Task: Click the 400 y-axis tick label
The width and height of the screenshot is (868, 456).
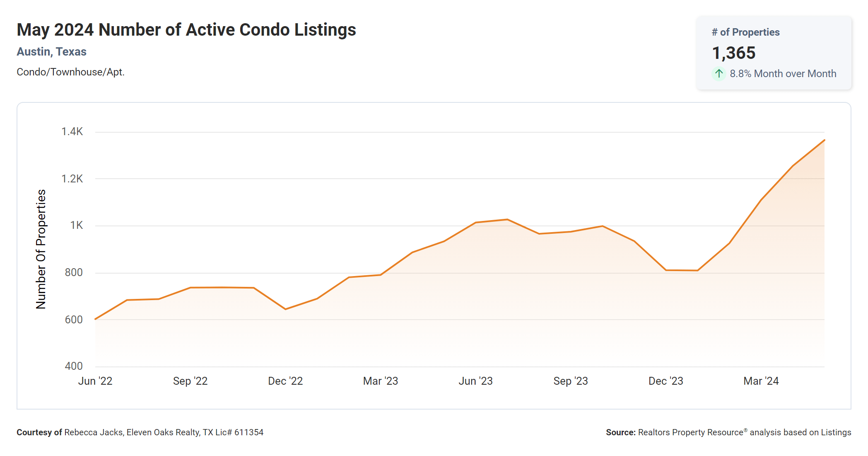Action: (x=74, y=366)
